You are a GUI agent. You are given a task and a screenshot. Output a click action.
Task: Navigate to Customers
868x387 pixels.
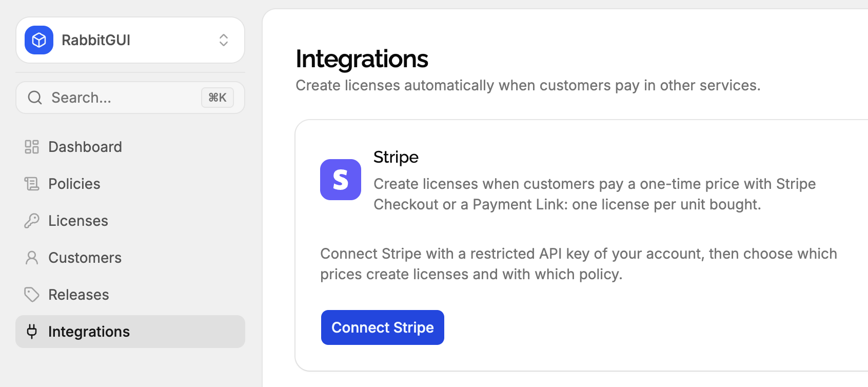pos(130,258)
